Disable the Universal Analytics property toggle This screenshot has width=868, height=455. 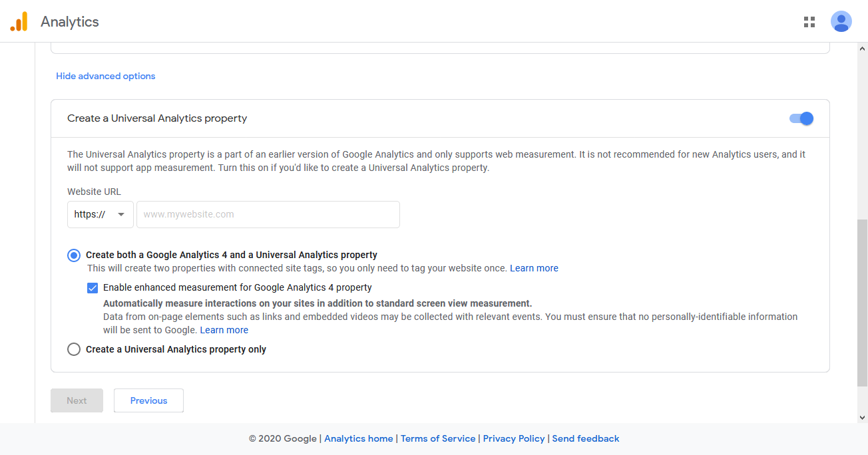click(x=800, y=118)
